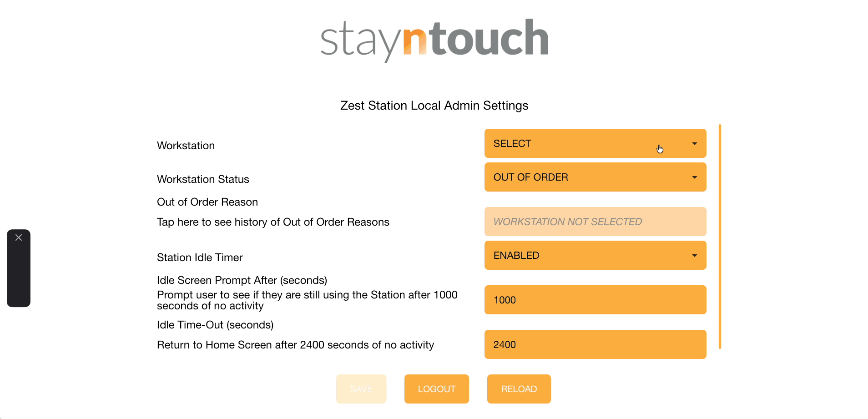Click the Workstation Status label
Image resolution: width=868 pixels, height=419 pixels.
click(x=203, y=179)
